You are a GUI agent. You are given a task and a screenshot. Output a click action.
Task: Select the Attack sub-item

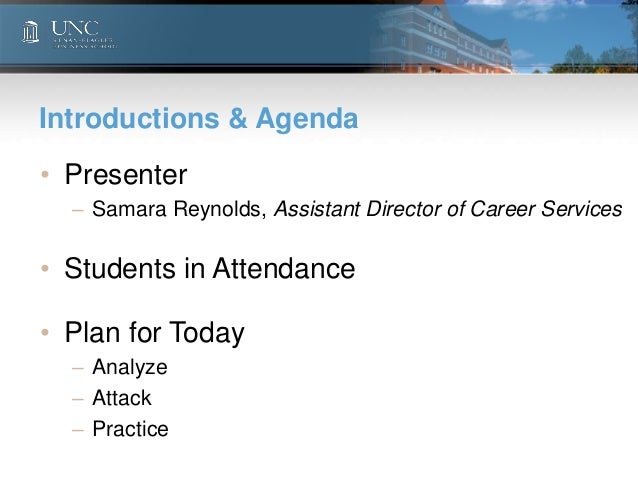tap(122, 398)
